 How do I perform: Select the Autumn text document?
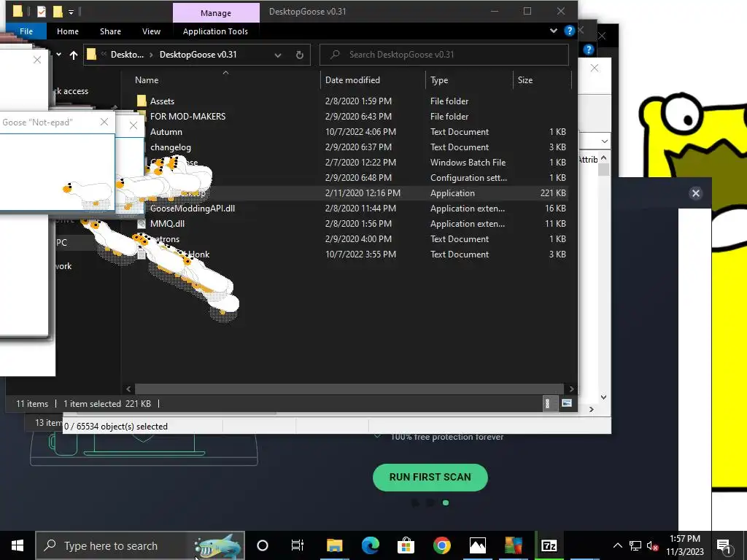coord(166,132)
